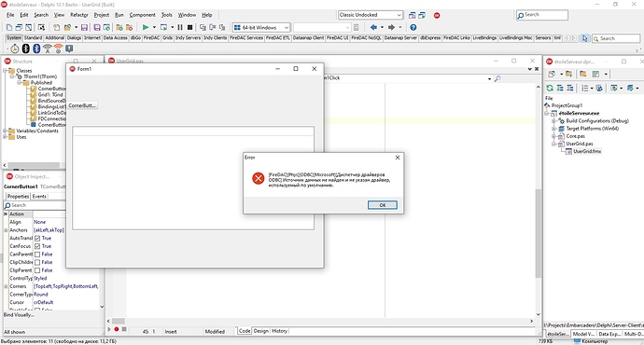Switch to the FireDAC component tab
This screenshot has width=644, height=345.
[x=151, y=37]
